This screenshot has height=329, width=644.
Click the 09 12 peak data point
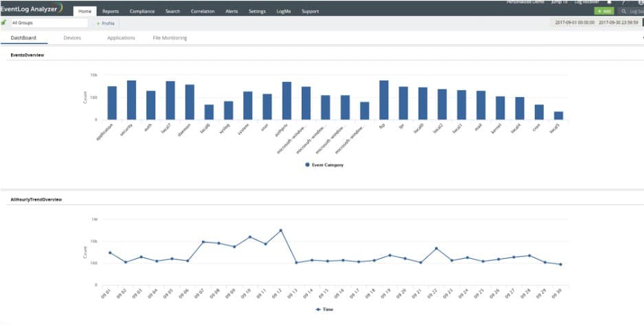281,231
